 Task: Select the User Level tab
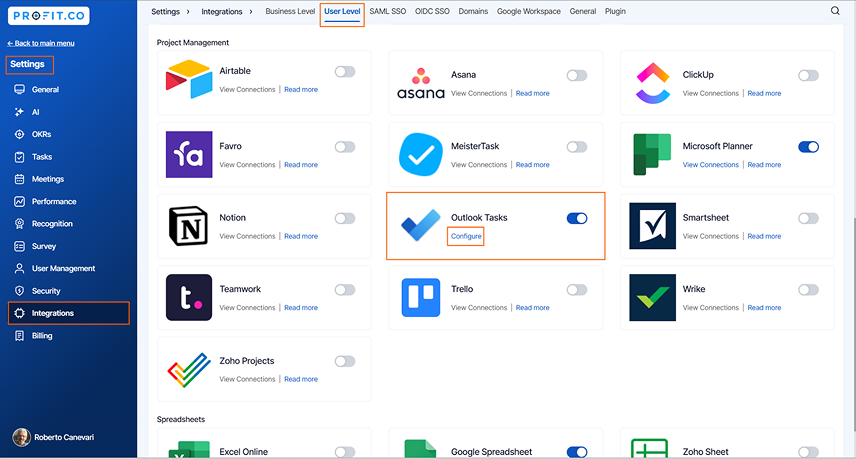pyautogui.click(x=342, y=11)
